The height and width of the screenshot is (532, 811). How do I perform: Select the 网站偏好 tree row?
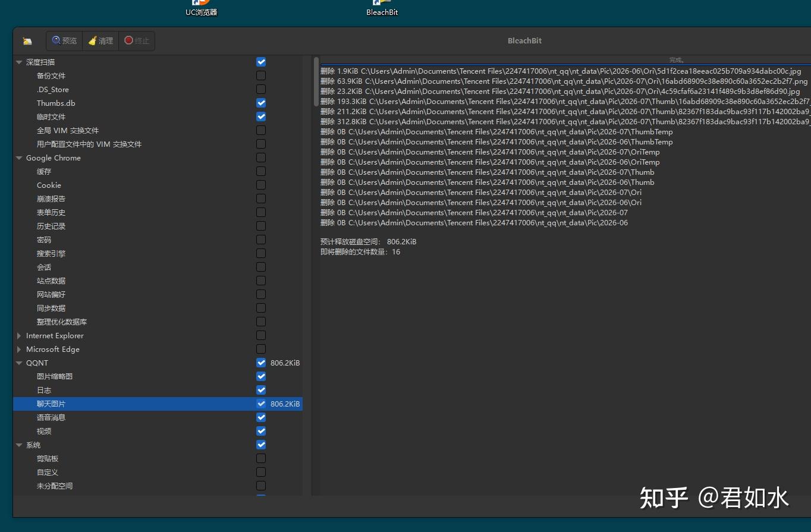coord(158,295)
